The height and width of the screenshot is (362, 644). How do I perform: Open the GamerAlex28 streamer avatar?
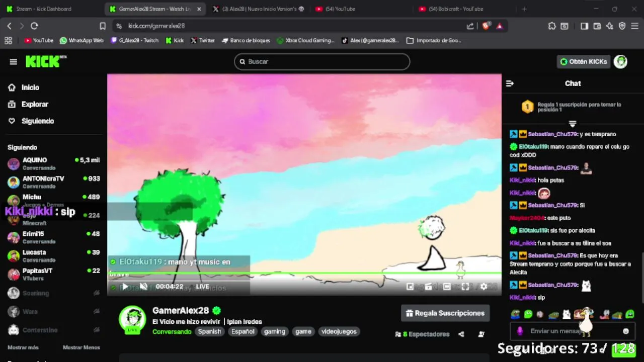tap(132, 319)
